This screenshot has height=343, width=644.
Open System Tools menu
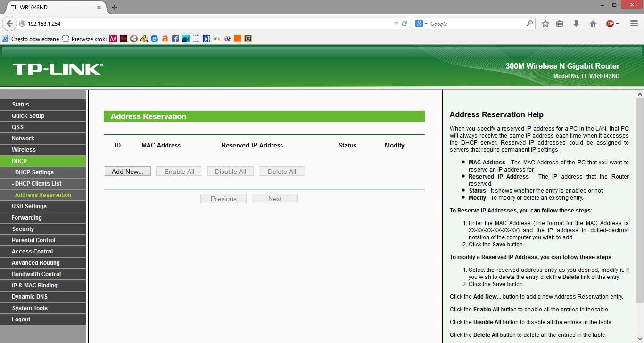coord(43,308)
